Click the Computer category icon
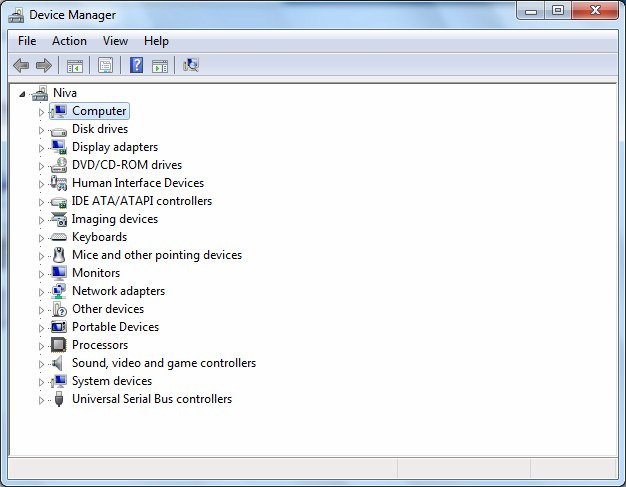The image size is (626, 487). click(x=59, y=111)
